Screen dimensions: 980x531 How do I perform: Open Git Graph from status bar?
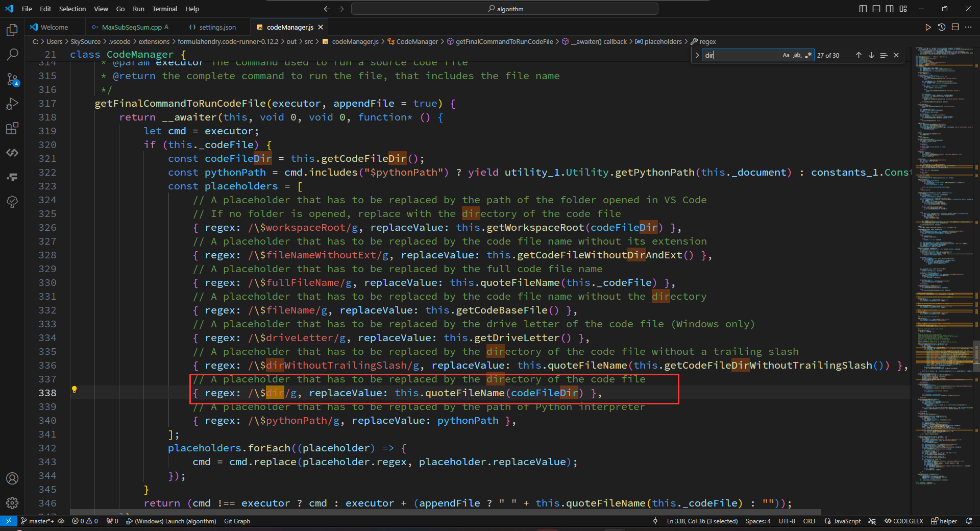coord(237,521)
